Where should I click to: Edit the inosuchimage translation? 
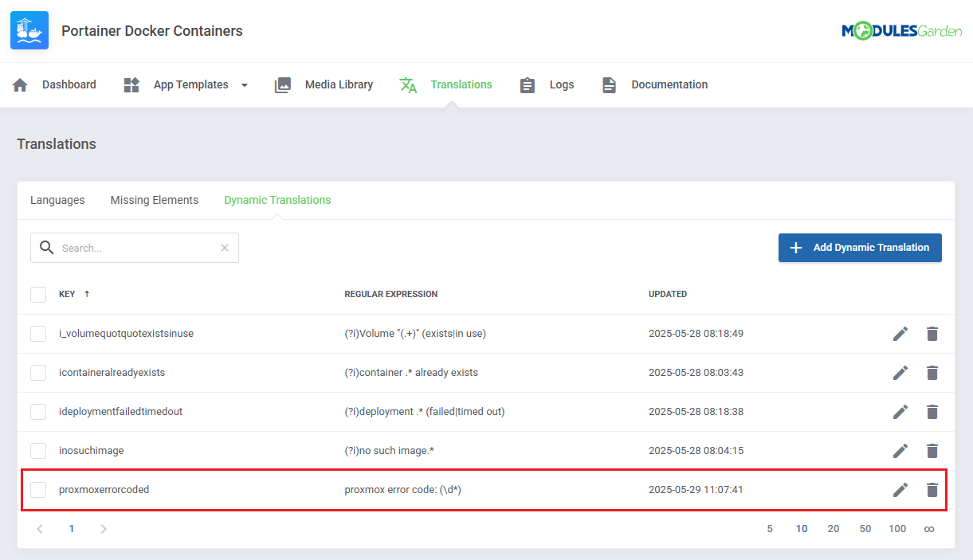900,451
